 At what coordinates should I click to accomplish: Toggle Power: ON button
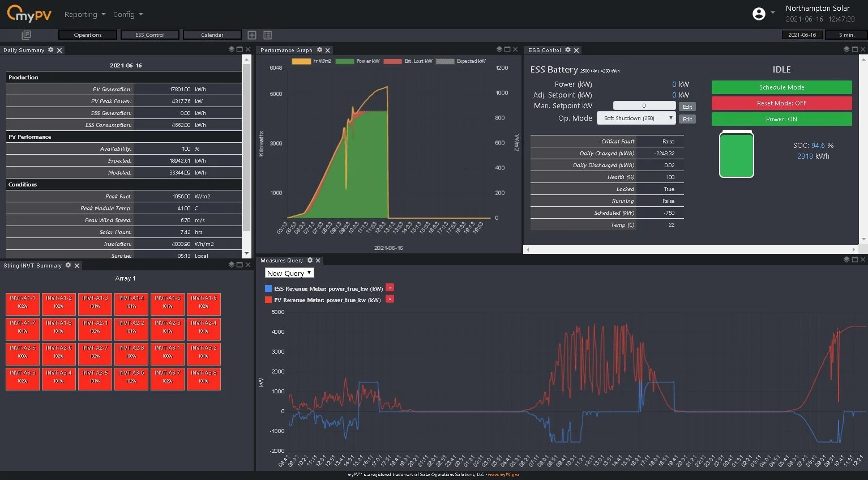coord(781,119)
